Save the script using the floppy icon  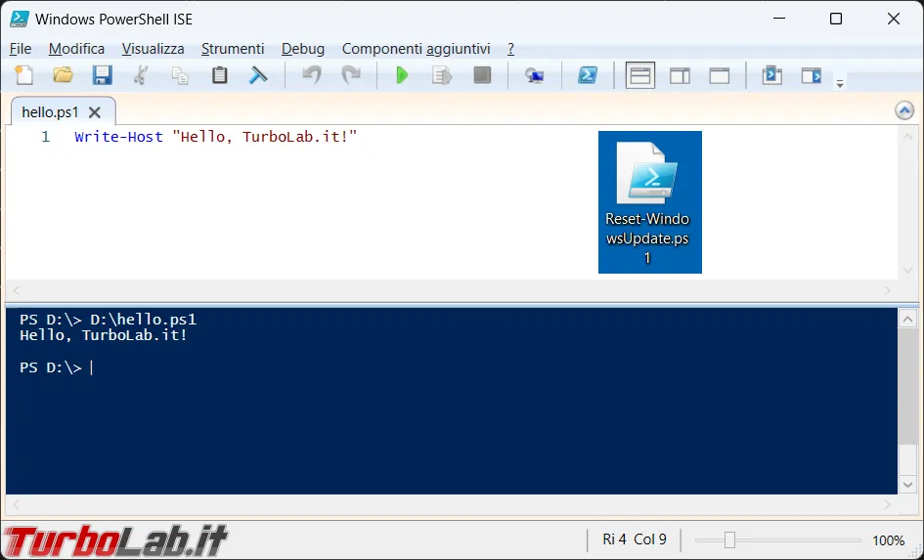point(102,75)
